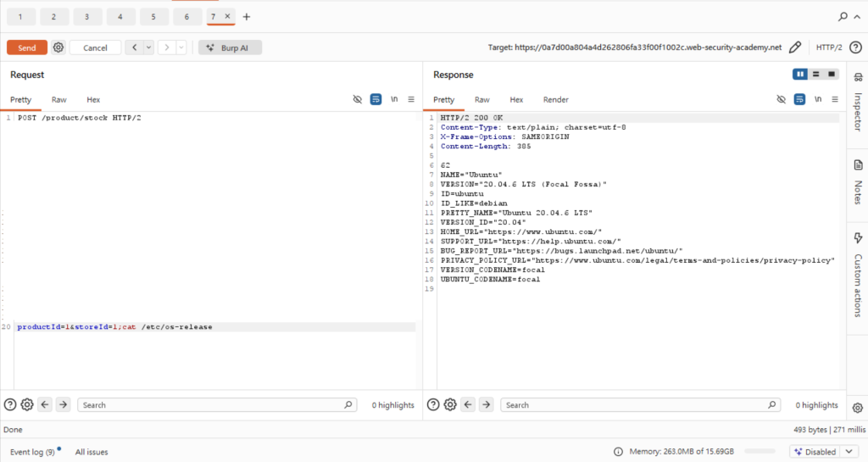The height and width of the screenshot is (462, 868).
Task: Switch Request view to Hex
Action: point(93,99)
